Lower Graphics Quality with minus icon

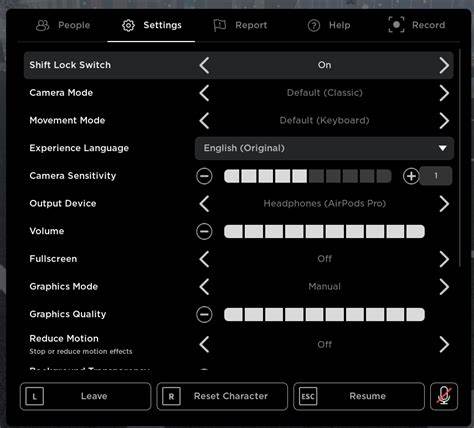pos(204,314)
